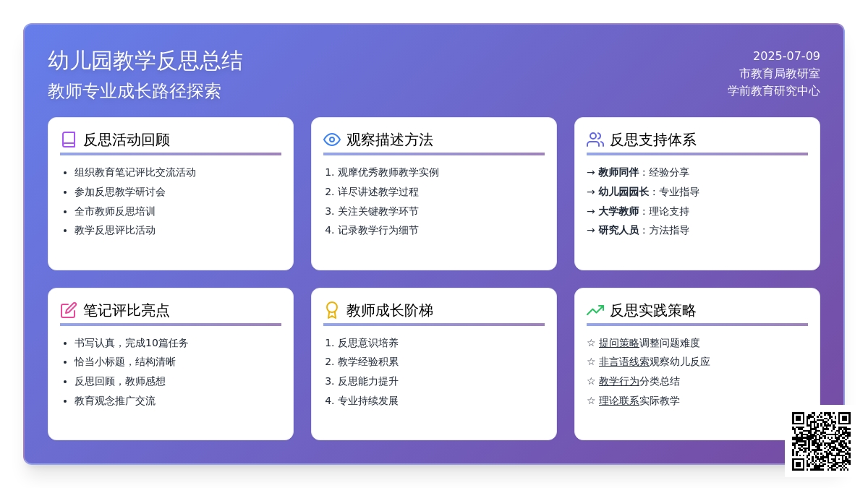Click list item 反思意识培养
The height and width of the screenshot is (488, 868).
(x=368, y=343)
